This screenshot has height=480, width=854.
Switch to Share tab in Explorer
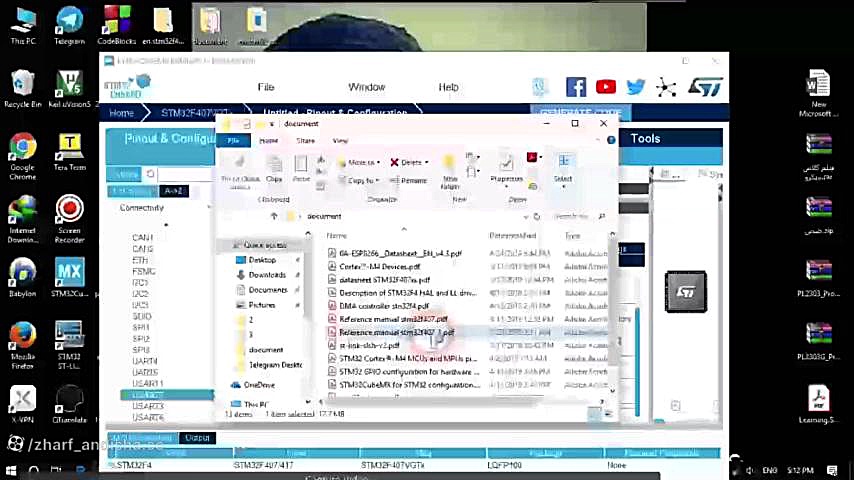click(x=306, y=141)
